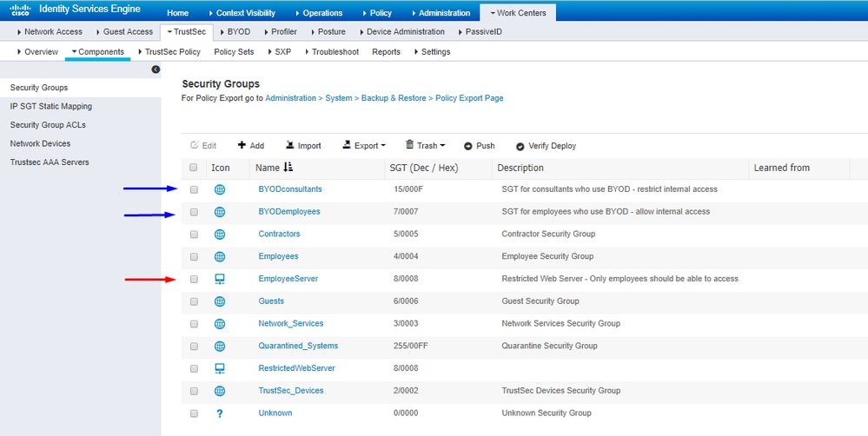Open the Policy Export Page link
Image resolution: width=868 pixels, height=436 pixels.
click(x=469, y=98)
